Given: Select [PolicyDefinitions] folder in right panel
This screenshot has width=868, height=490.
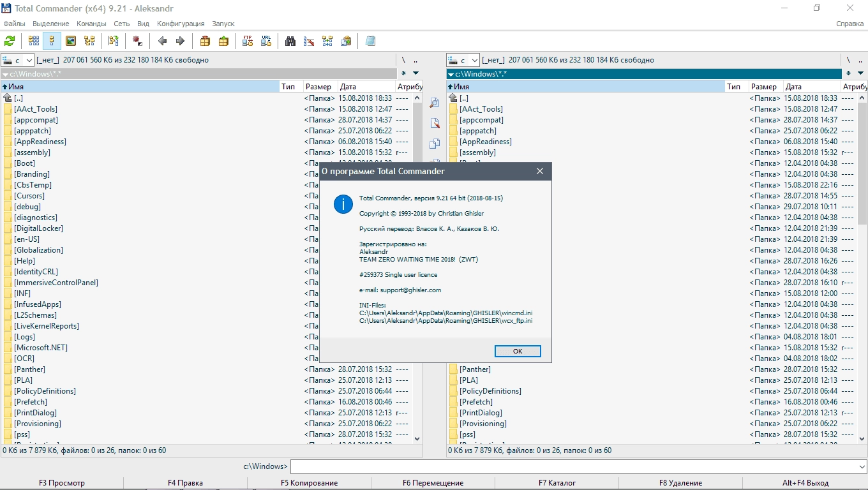Looking at the screenshot, I should click(490, 391).
